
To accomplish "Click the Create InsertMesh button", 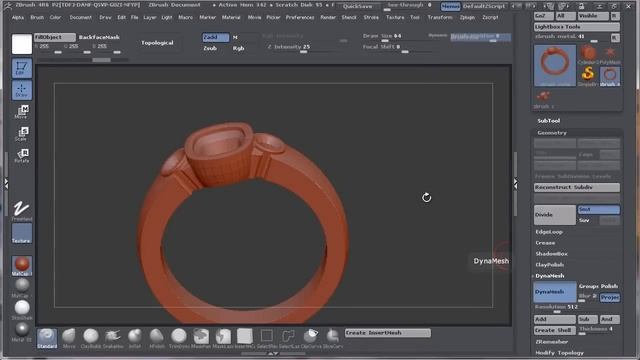I will click(387, 333).
